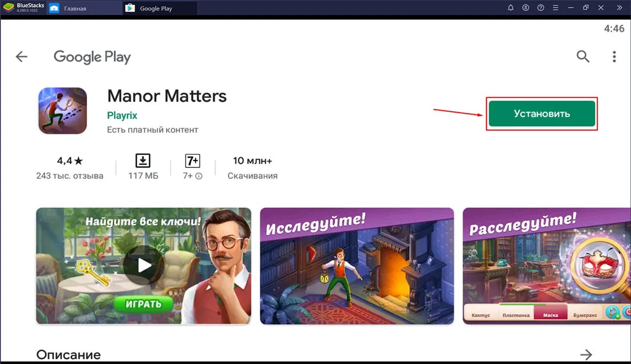631x364 pixels.
Task: Click the 4,4 star rating
Action: (x=70, y=161)
